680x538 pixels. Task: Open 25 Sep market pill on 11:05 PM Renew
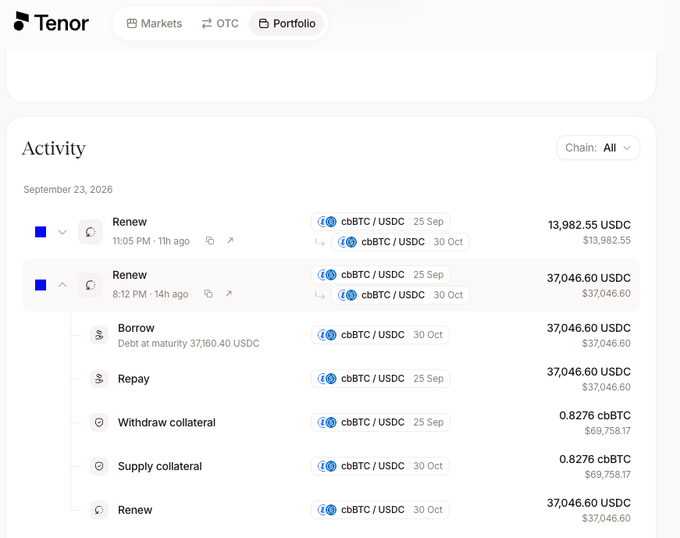(x=380, y=222)
